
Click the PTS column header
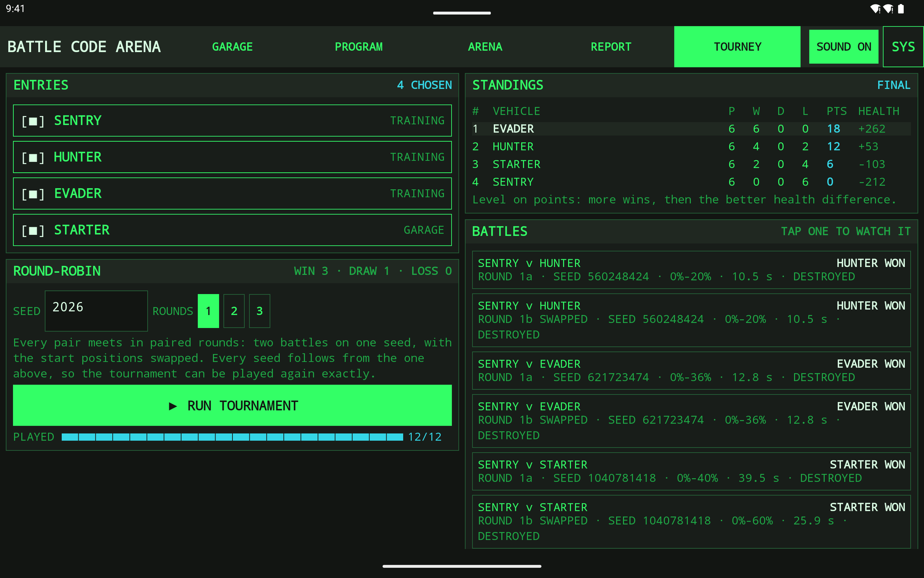pyautogui.click(x=836, y=111)
